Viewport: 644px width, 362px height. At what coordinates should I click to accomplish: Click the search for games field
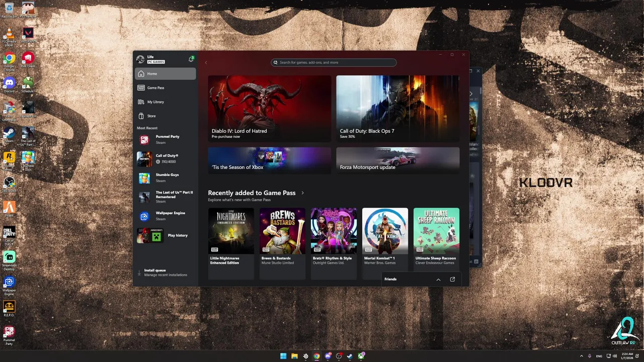coord(334,62)
